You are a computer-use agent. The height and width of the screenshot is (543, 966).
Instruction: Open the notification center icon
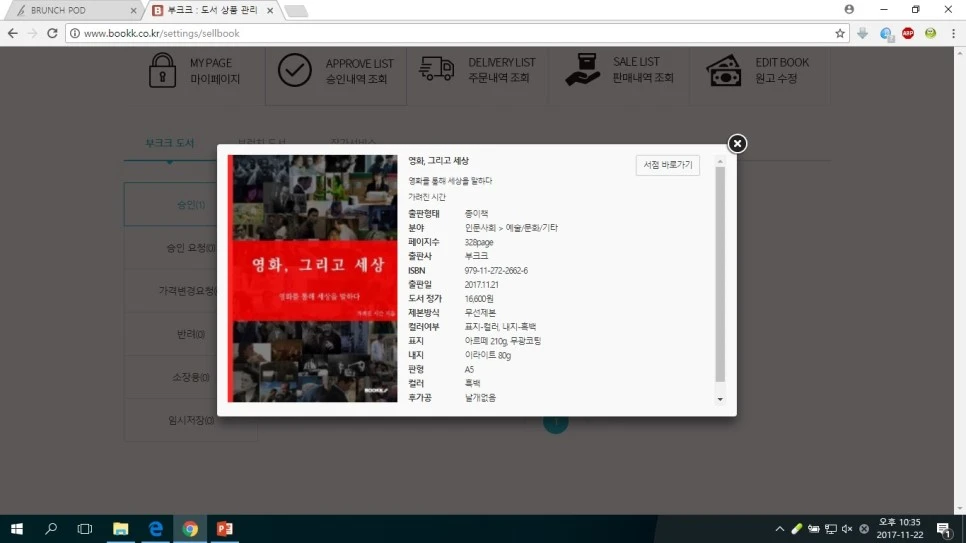[x=943, y=529]
